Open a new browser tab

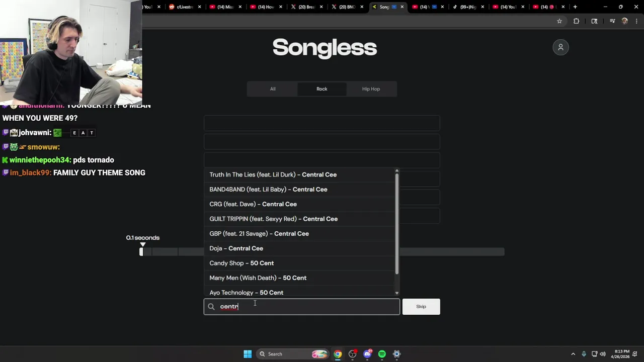[x=575, y=7]
